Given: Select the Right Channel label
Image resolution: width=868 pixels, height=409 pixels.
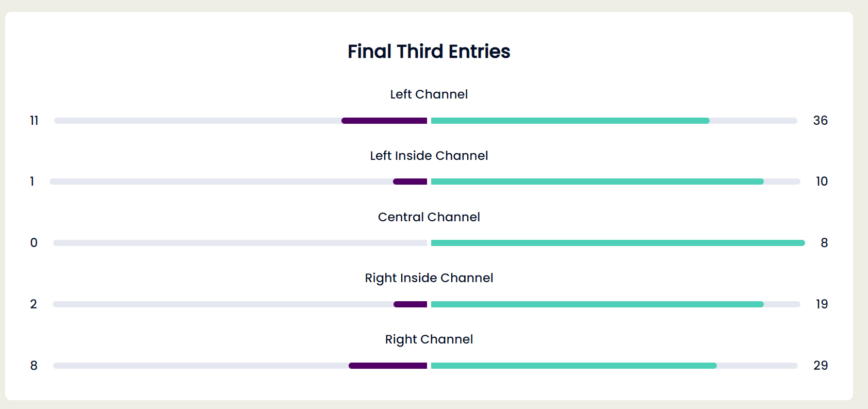Looking at the screenshot, I should pos(429,339).
